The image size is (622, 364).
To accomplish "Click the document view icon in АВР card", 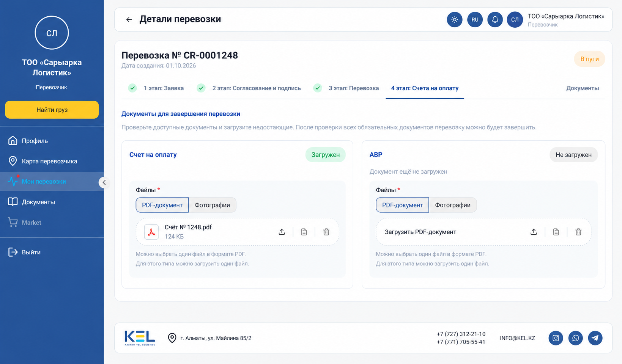I will (556, 232).
